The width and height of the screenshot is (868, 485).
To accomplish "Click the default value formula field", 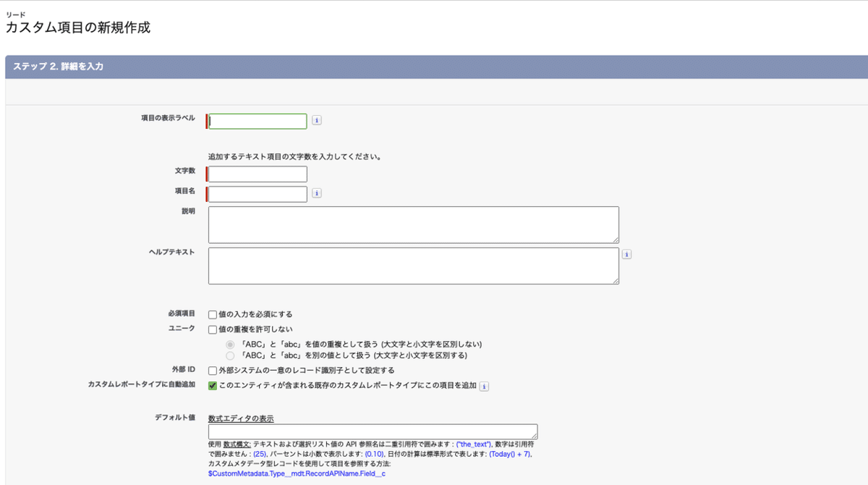I will pyautogui.click(x=373, y=431).
